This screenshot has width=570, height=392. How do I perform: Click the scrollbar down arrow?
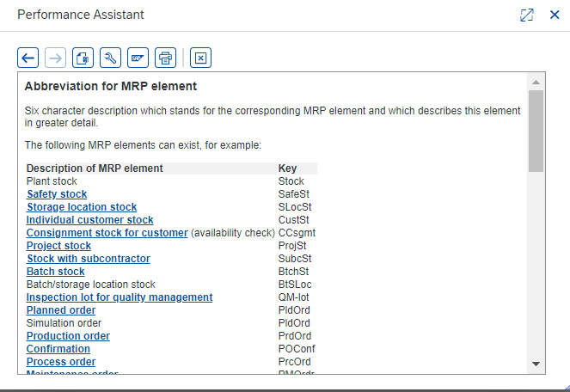click(x=536, y=364)
